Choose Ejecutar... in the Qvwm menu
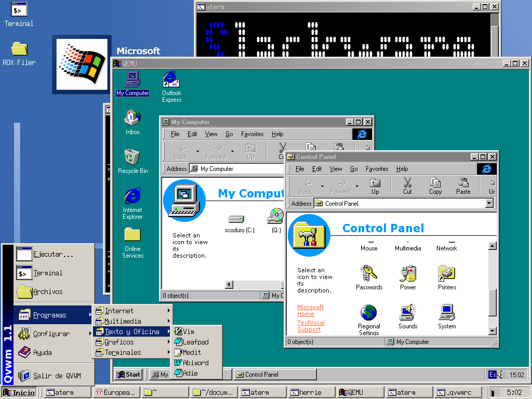The width and height of the screenshot is (532, 399). 54,254
